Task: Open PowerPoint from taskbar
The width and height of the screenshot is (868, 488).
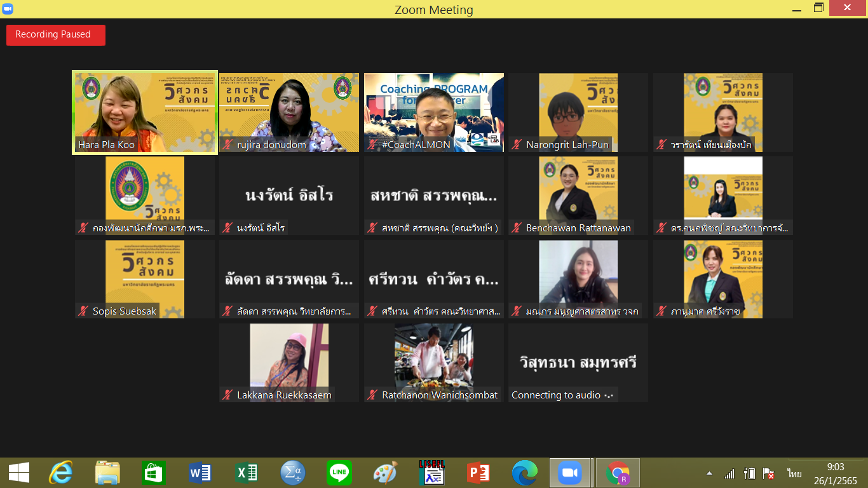Action: click(x=478, y=473)
